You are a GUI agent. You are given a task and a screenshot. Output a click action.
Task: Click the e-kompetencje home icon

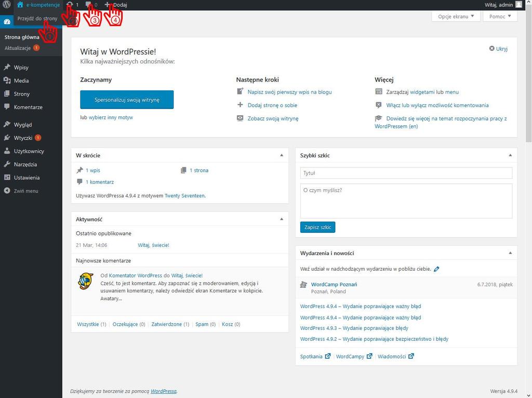point(20,5)
